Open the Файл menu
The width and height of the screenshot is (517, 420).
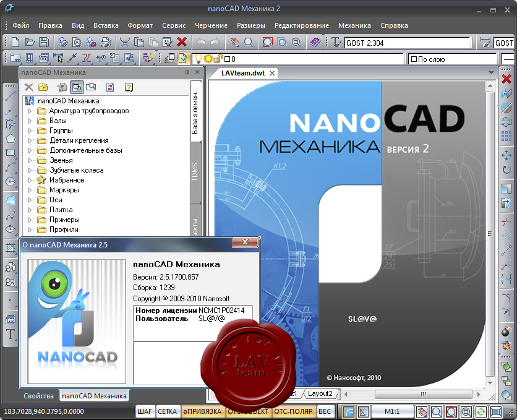coord(20,25)
